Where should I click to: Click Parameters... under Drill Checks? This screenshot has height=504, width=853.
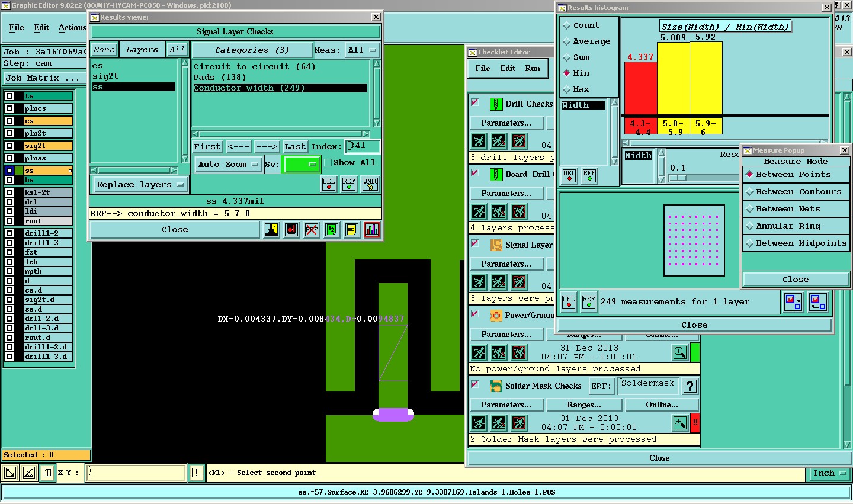click(x=506, y=123)
